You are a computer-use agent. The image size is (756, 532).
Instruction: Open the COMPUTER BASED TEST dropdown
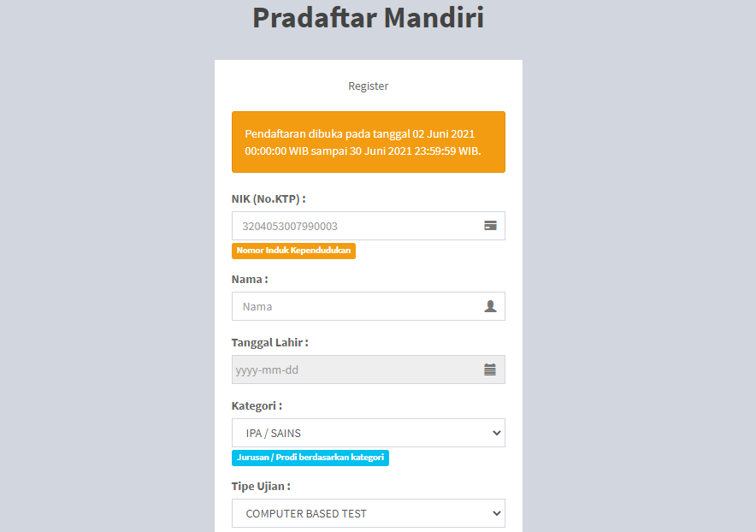359,513
